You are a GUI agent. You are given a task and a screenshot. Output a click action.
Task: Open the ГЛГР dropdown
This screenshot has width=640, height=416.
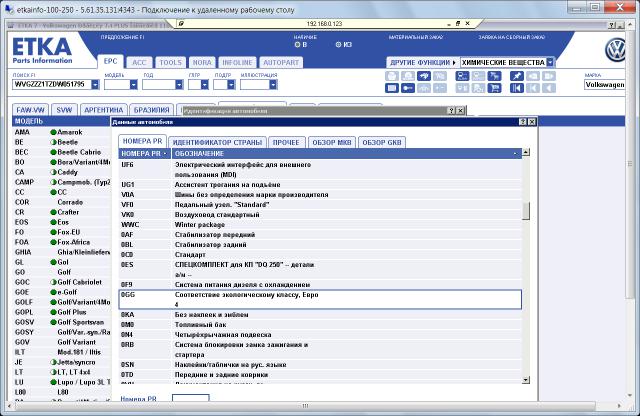(204, 85)
